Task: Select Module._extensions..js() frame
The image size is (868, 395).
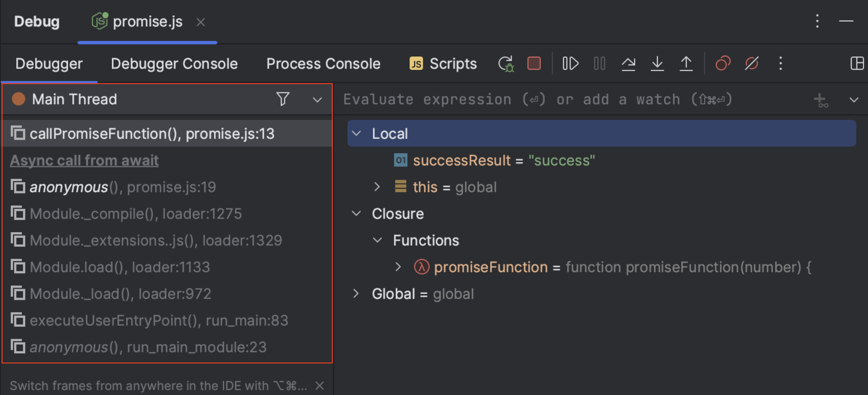Action: pyautogui.click(x=167, y=240)
